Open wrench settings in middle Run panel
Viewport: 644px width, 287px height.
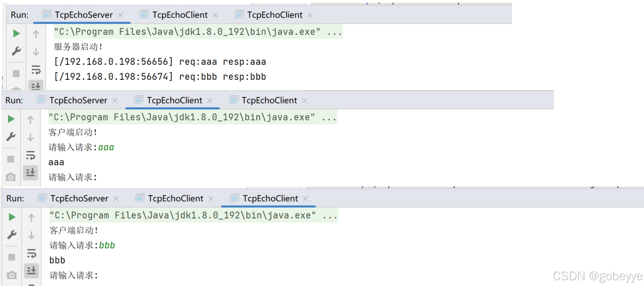[x=11, y=136]
